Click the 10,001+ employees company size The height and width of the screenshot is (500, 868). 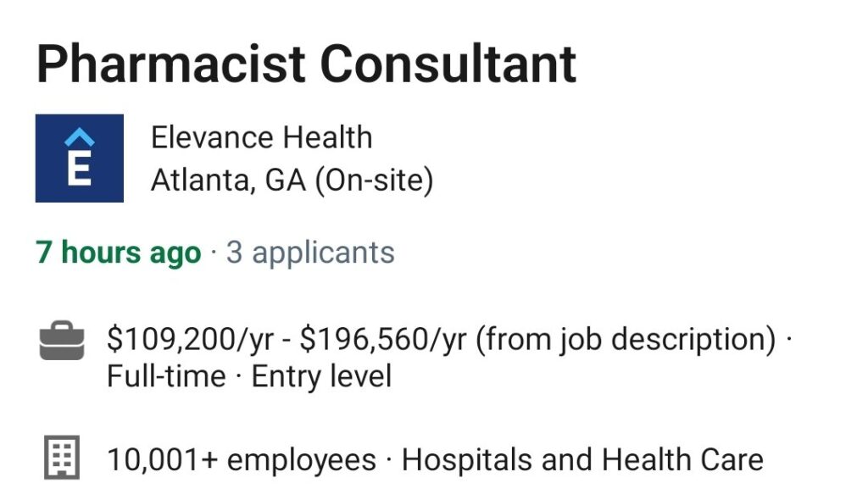pos(242,459)
